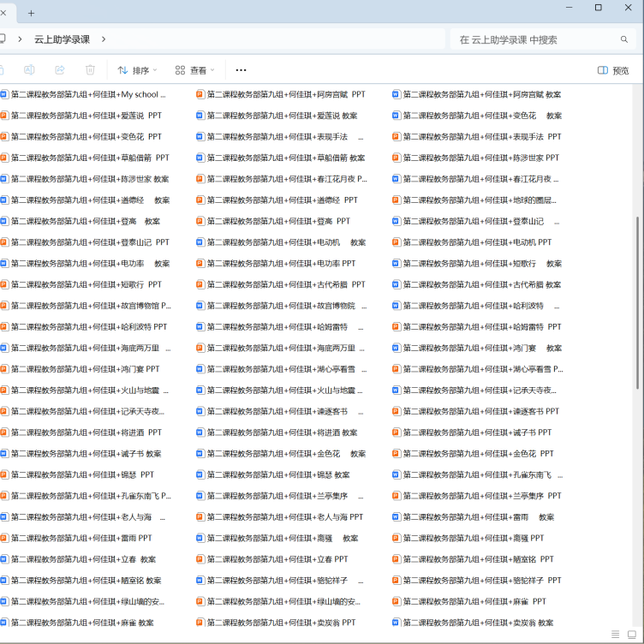The image size is (644, 644).
Task: Click the PowerPoint icon of 哈姆雷特 PPT
Action: [x=396, y=327]
